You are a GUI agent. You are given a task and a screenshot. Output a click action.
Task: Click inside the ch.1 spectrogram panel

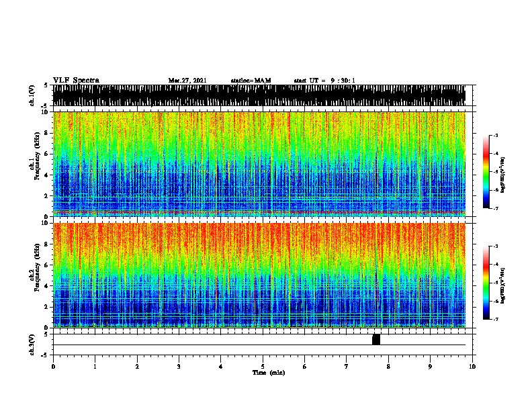click(x=259, y=164)
